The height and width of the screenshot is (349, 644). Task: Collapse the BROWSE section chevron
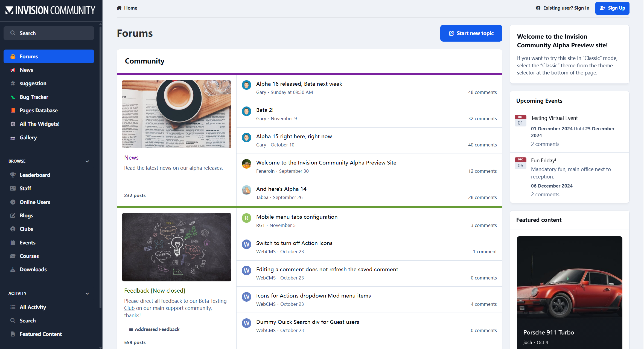[x=87, y=161]
